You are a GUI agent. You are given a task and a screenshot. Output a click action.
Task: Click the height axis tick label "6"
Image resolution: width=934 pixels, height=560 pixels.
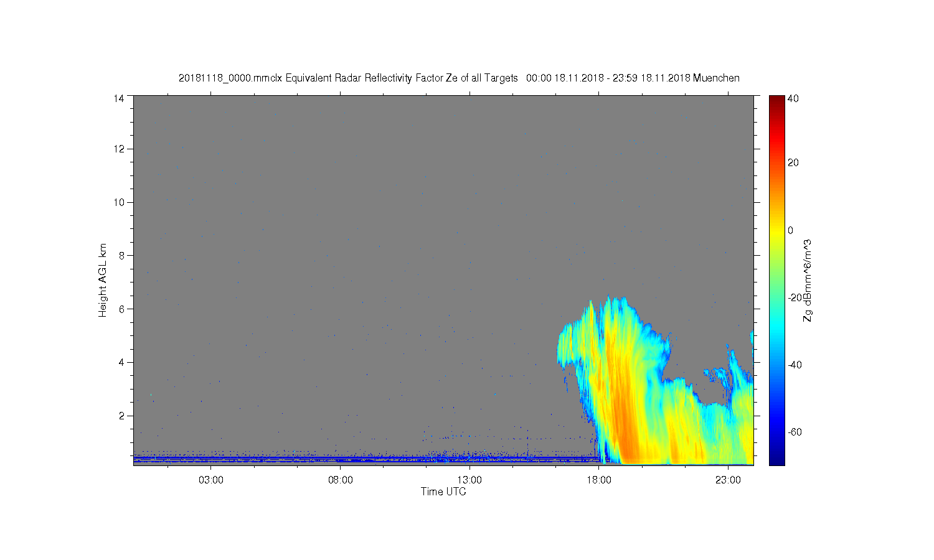[x=122, y=309]
